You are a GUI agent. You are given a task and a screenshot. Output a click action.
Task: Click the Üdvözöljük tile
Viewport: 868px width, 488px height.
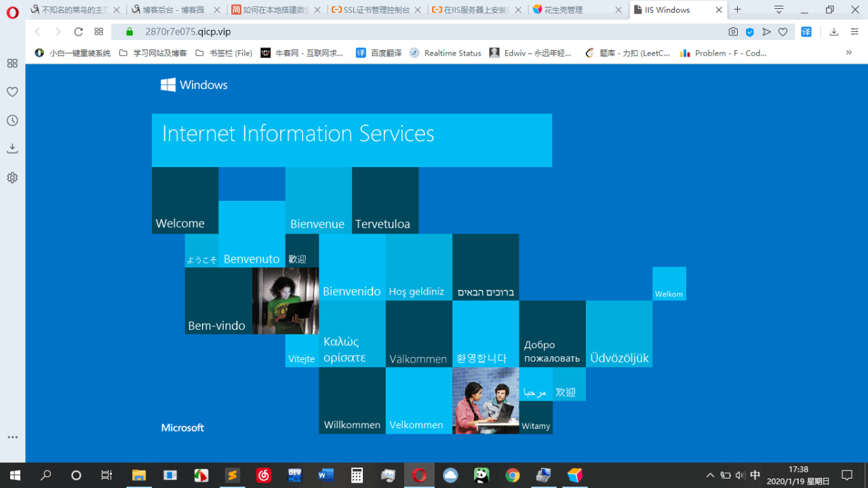(x=619, y=334)
